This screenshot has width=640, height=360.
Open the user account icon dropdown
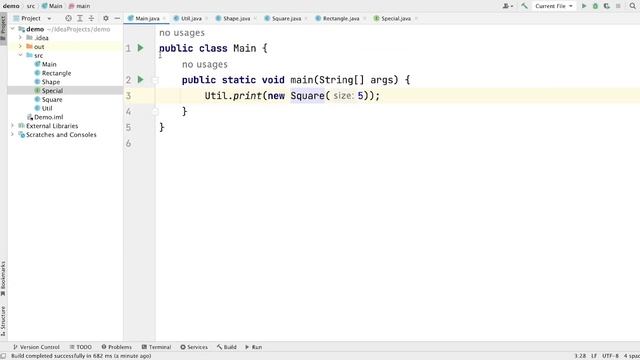[x=508, y=6]
